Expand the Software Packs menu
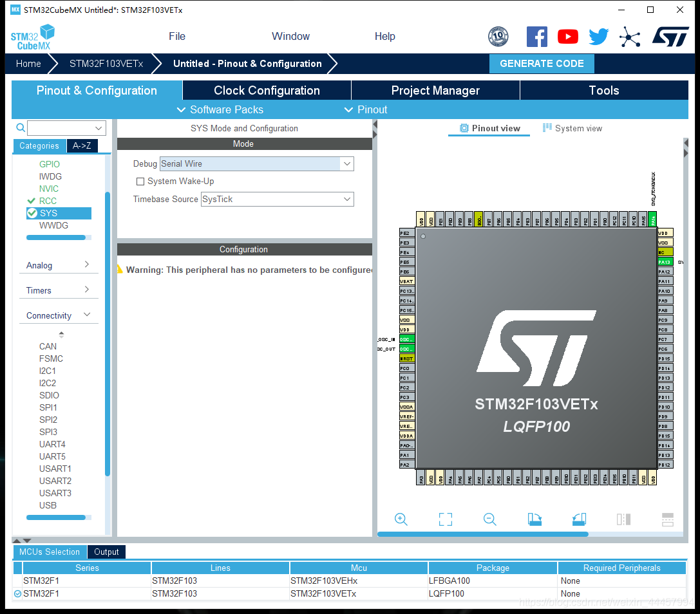The width and height of the screenshot is (700, 614). (x=220, y=110)
